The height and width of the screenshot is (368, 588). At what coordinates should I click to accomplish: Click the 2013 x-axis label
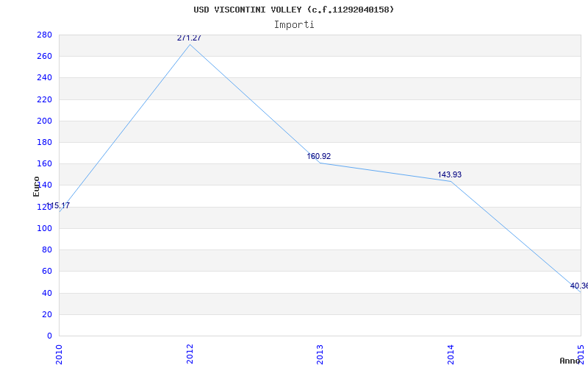pos(320,355)
